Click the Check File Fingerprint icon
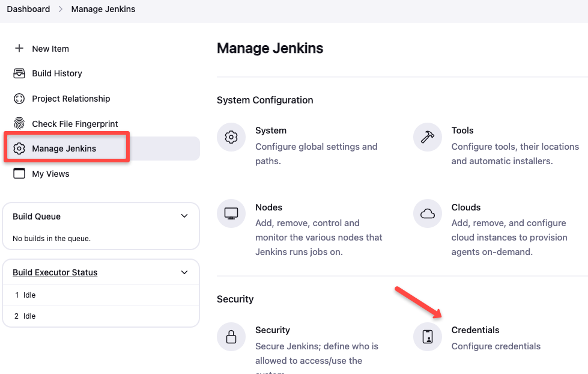The image size is (588, 374). (x=19, y=123)
